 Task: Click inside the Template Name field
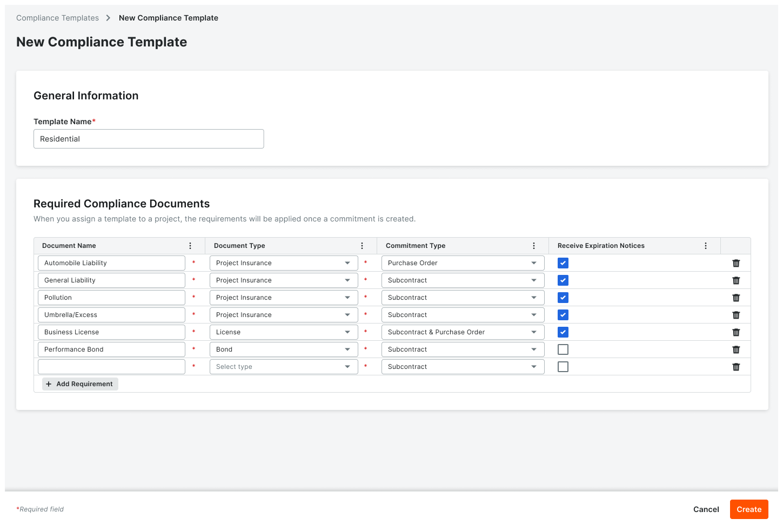coord(149,139)
